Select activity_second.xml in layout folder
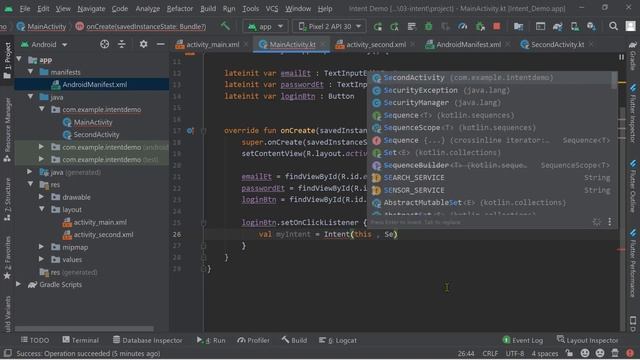Screen dimensions: 640x360 pyautogui.click(x=98, y=235)
